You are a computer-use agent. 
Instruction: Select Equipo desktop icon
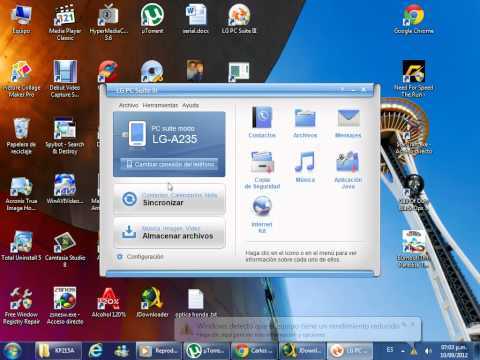click(x=21, y=19)
